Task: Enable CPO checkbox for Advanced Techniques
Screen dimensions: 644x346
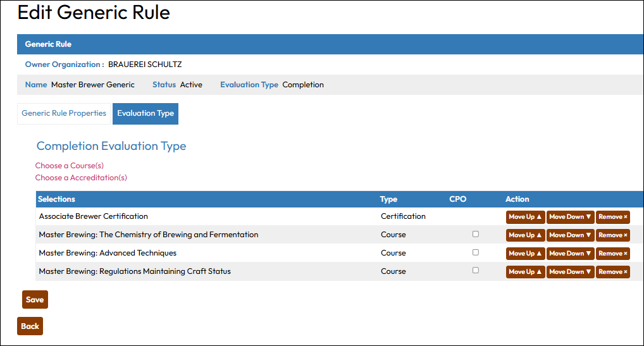Action: pyautogui.click(x=476, y=252)
